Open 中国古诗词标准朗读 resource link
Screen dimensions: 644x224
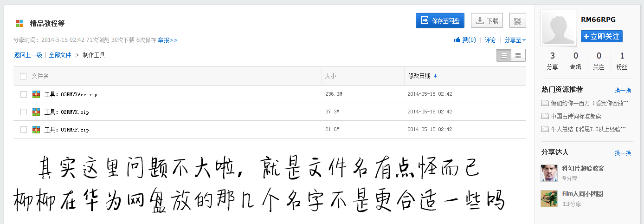(576, 116)
